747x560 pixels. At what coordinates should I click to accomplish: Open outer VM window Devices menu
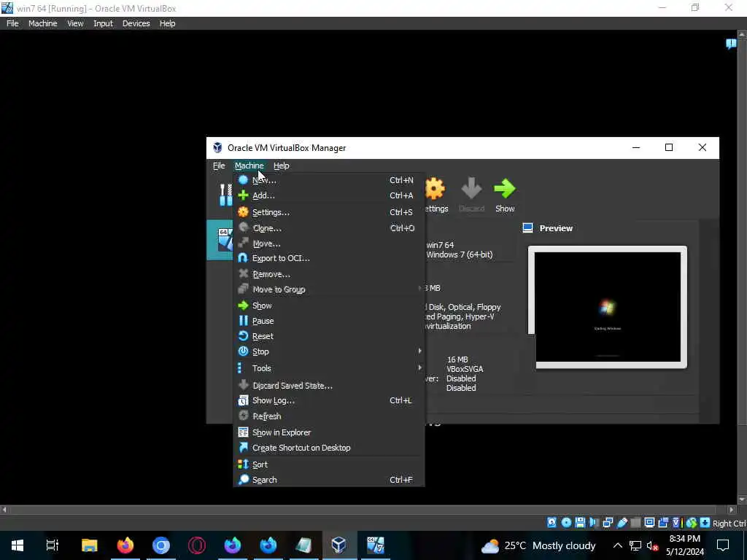[136, 23]
